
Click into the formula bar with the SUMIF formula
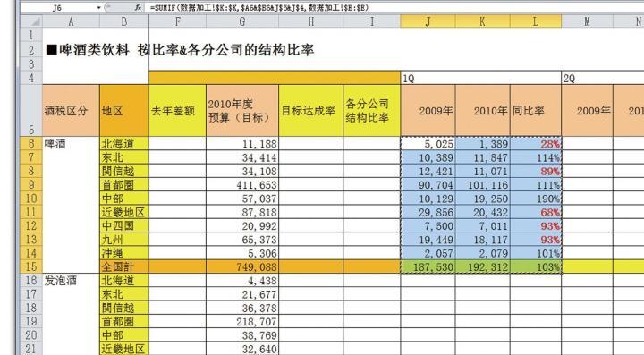(394, 7)
